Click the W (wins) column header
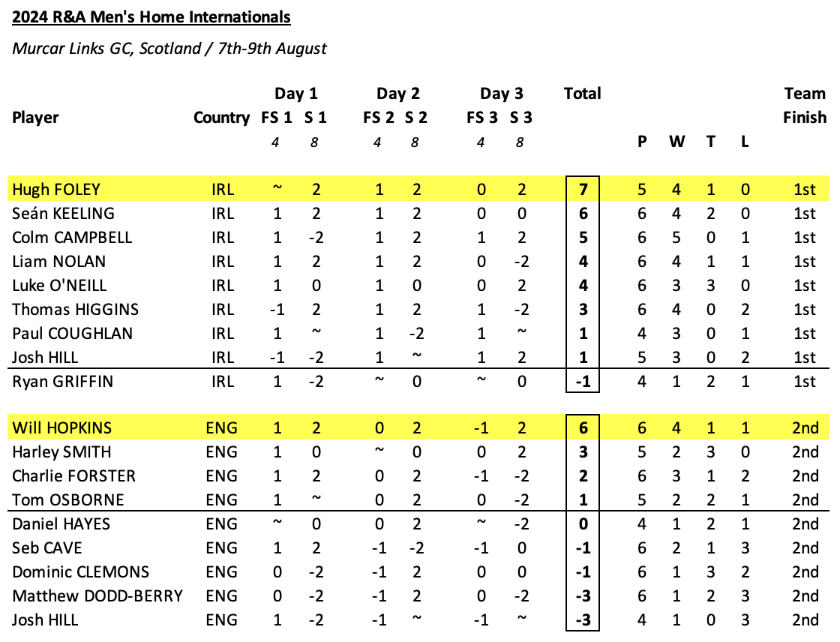This screenshot has height=642, width=840. 676,142
